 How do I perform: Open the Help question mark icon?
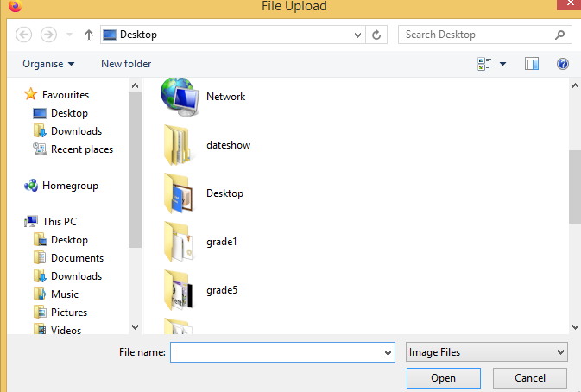point(563,64)
